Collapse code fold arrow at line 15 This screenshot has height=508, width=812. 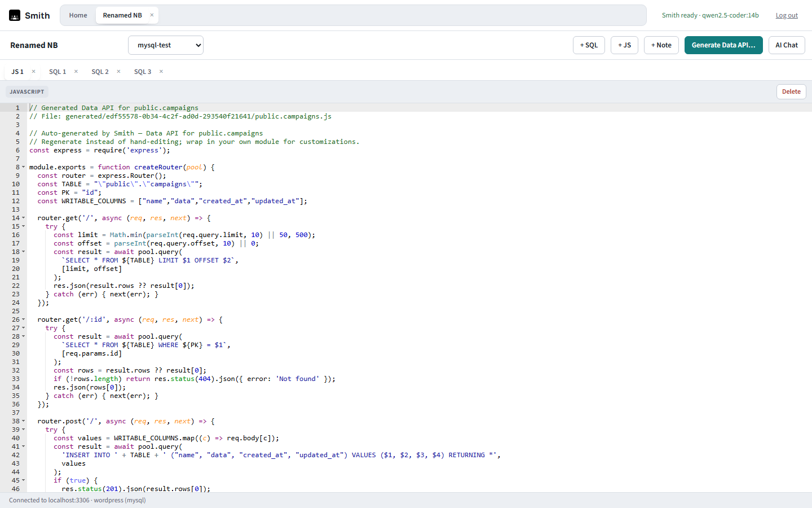click(x=23, y=226)
